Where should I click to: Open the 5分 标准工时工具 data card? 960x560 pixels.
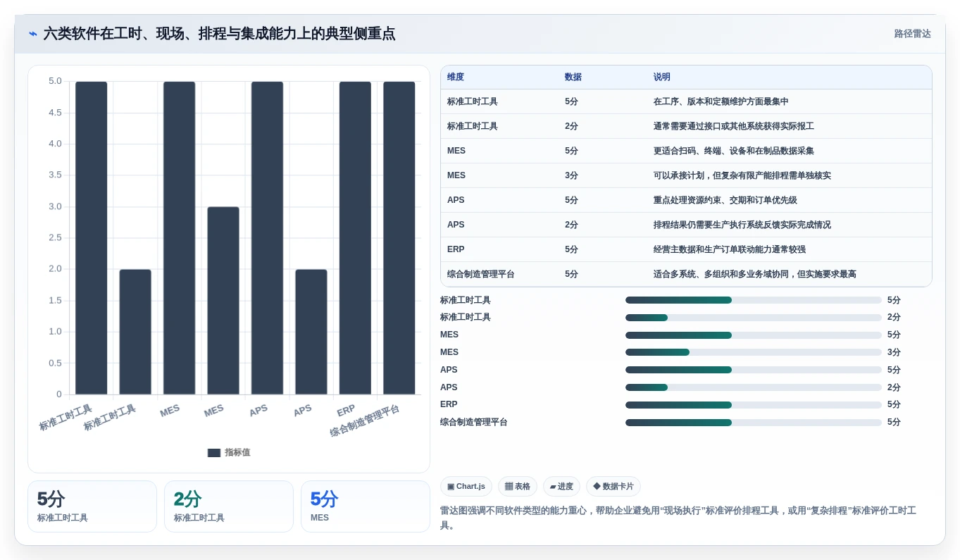pos(92,506)
